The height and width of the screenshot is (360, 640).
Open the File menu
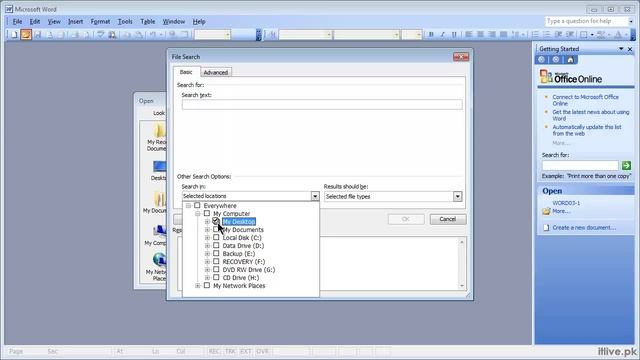point(17,22)
